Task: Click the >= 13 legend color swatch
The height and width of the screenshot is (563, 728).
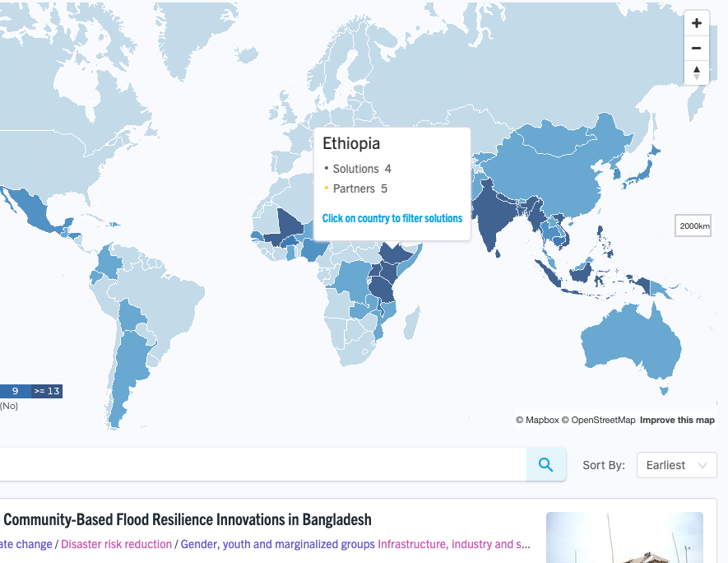Action: coord(47,391)
